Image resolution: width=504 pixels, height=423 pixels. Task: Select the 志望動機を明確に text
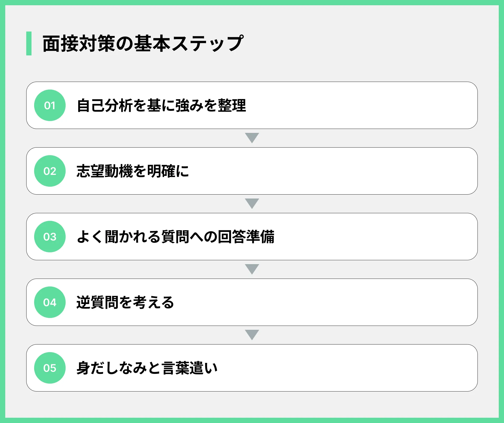[x=133, y=171]
